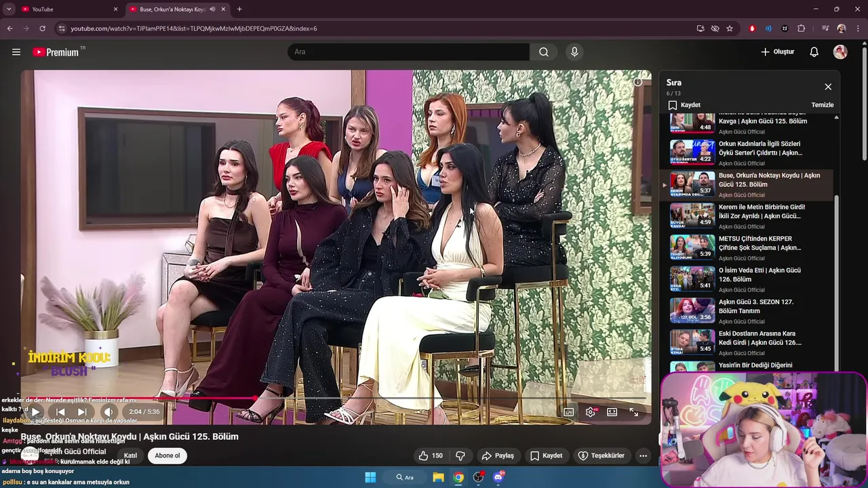Open File Explorer from taskbar

438,477
